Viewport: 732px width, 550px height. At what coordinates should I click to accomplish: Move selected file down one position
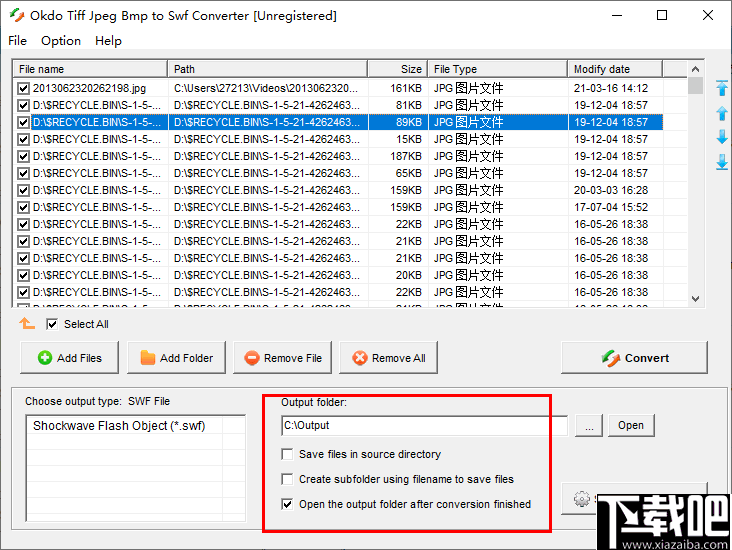(722, 137)
